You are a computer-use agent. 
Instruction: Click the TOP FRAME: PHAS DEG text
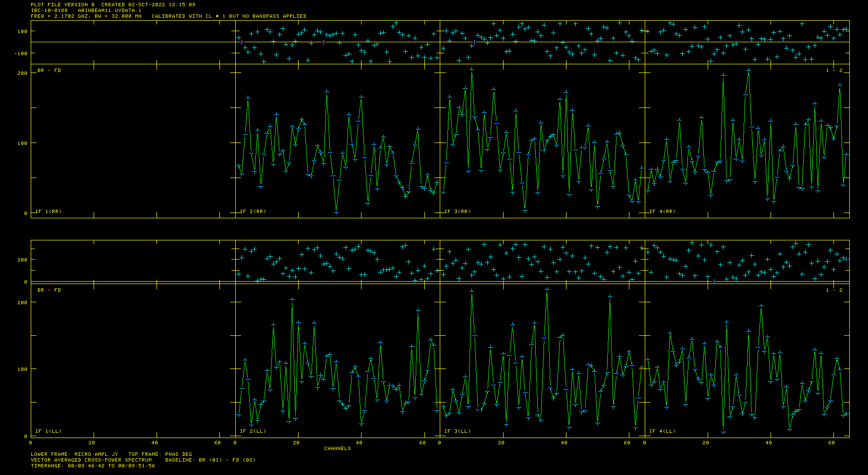pos(160,454)
